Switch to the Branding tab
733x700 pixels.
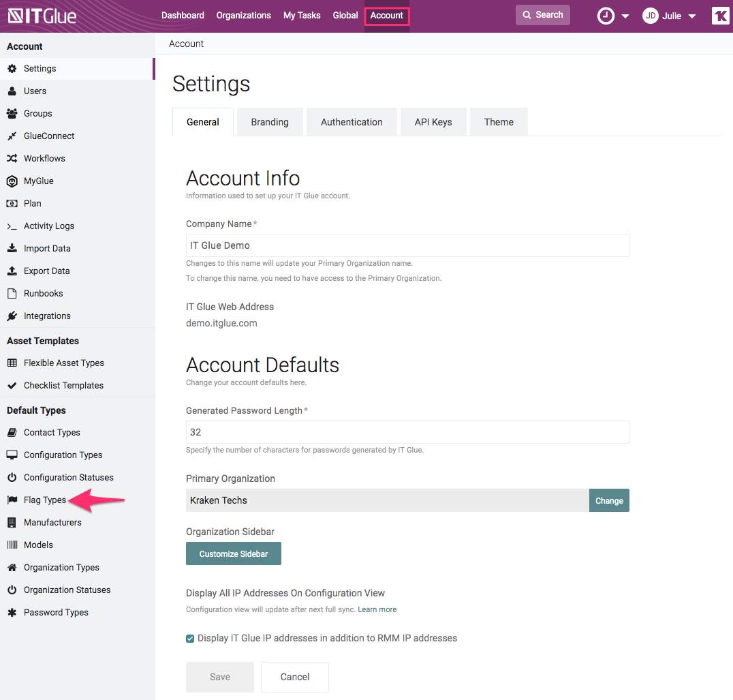(x=270, y=121)
